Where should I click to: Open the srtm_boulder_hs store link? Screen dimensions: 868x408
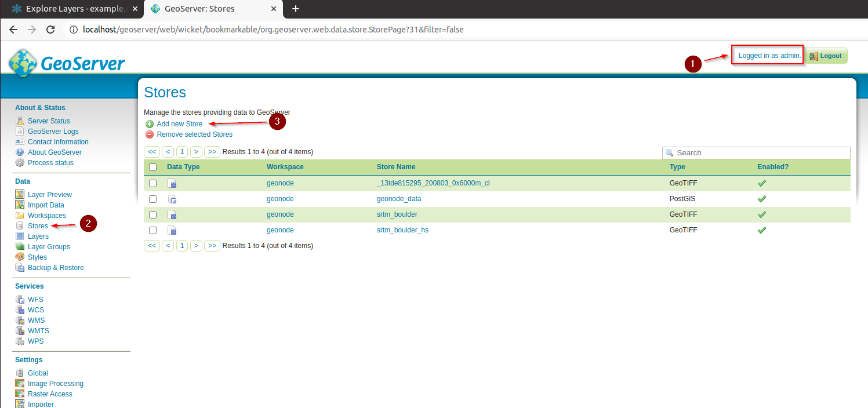[x=402, y=230]
